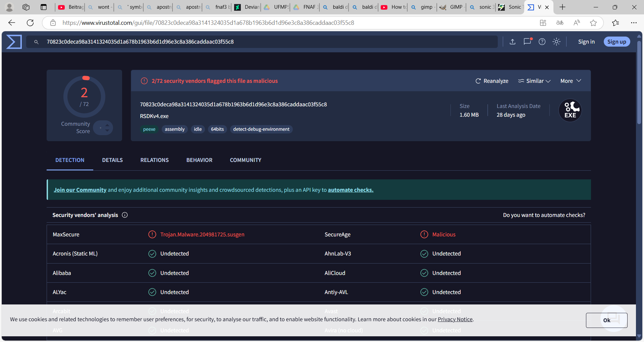Screen dimensions: 644x342
Task: Open the help question mark icon
Action: coord(542,42)
